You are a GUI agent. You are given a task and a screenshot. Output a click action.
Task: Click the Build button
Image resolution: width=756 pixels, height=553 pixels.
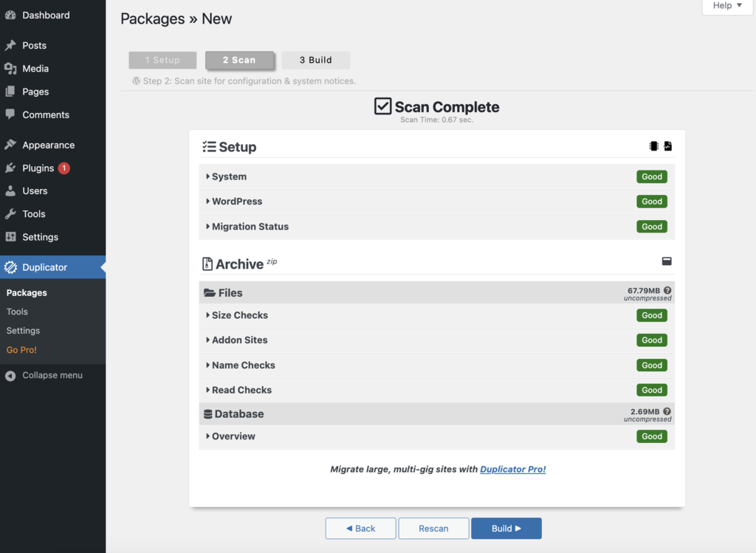506,528
